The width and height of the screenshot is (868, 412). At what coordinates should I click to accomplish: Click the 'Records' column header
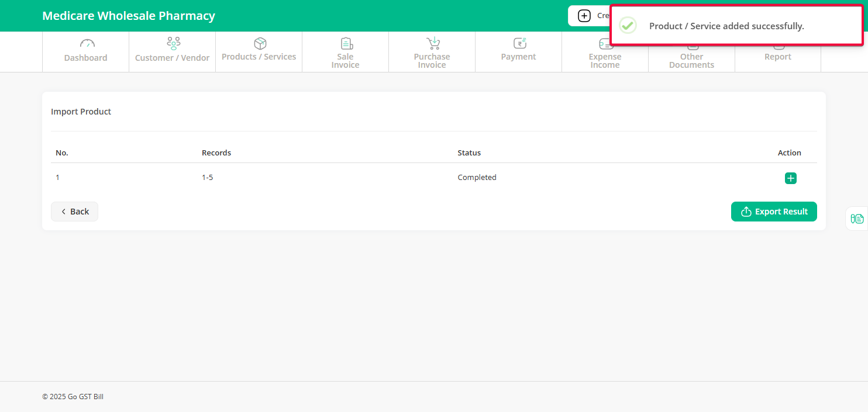216,153
